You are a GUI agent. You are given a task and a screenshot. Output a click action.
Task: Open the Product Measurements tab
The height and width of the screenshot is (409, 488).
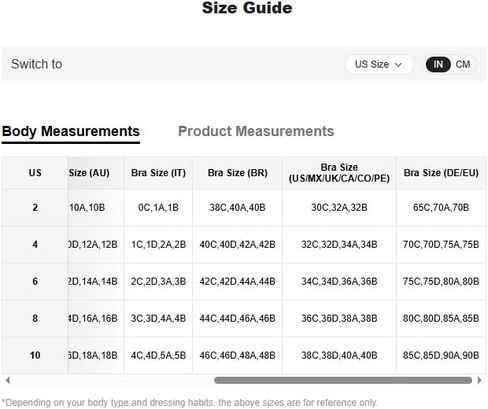[x=256, y=131]
